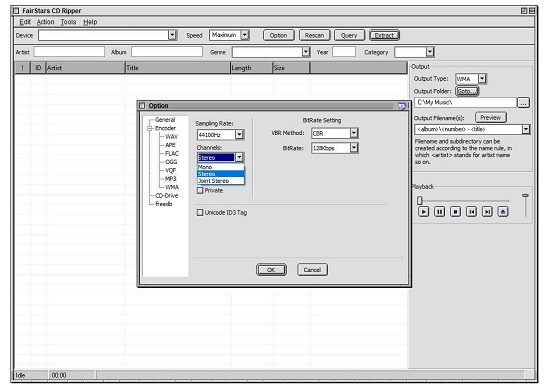Eject the CD with the eject button
Viewport: 550px width, 388px height.
pyautogui.click(x=503, y=212)
